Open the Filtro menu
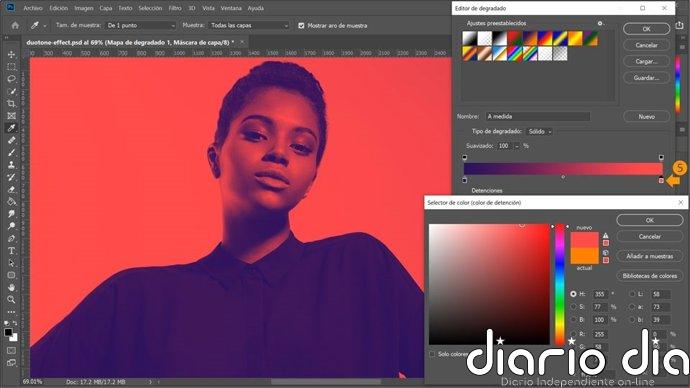This screenshot has width=690, height=388. point(175,8)
